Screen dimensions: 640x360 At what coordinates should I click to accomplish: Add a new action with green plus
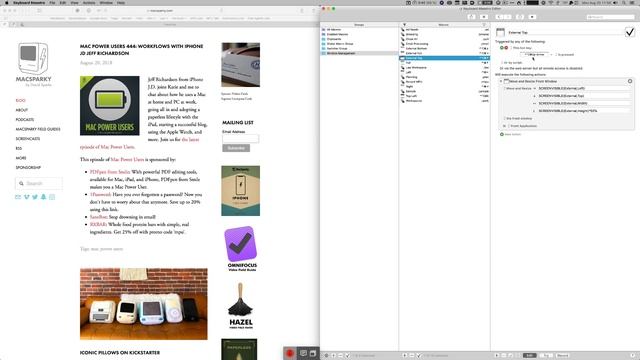pos(502,134)
